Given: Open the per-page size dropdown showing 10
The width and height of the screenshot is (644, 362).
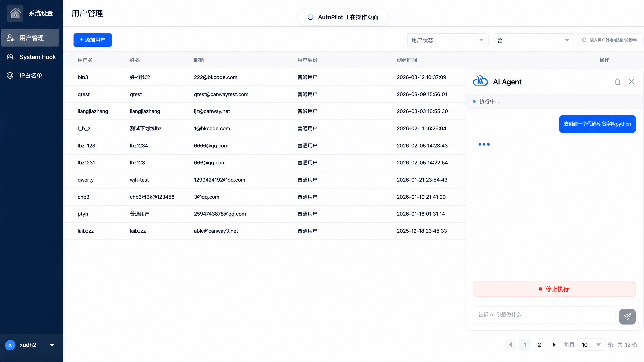Looking at the screenshot, I should (x=591, y=345).
